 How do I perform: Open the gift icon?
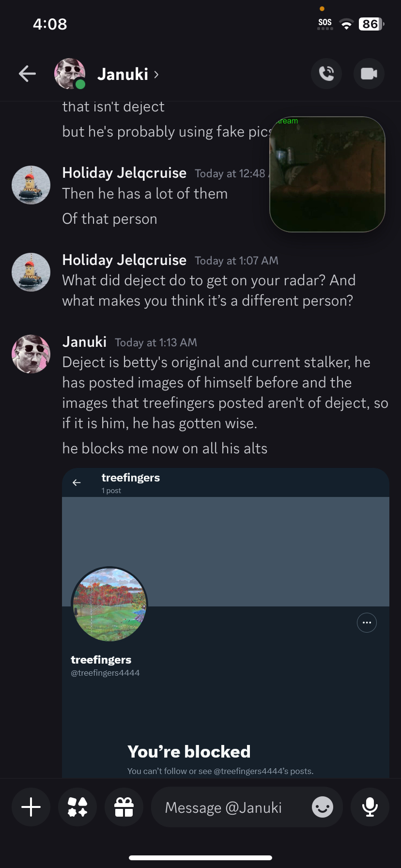[124, 807]
